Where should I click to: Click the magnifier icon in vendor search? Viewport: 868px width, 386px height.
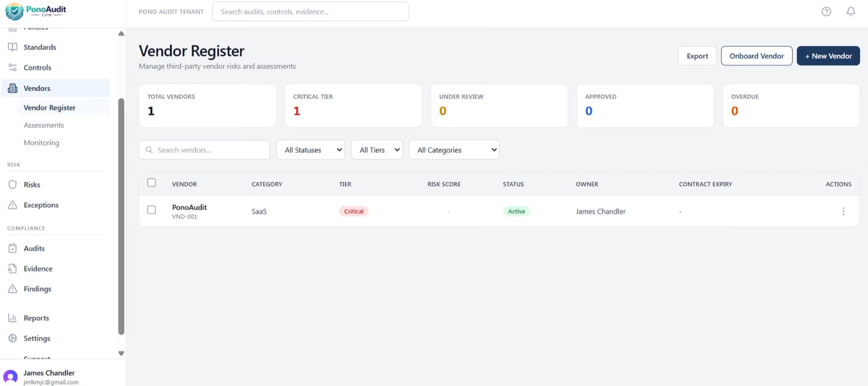[x=149, y=150]
